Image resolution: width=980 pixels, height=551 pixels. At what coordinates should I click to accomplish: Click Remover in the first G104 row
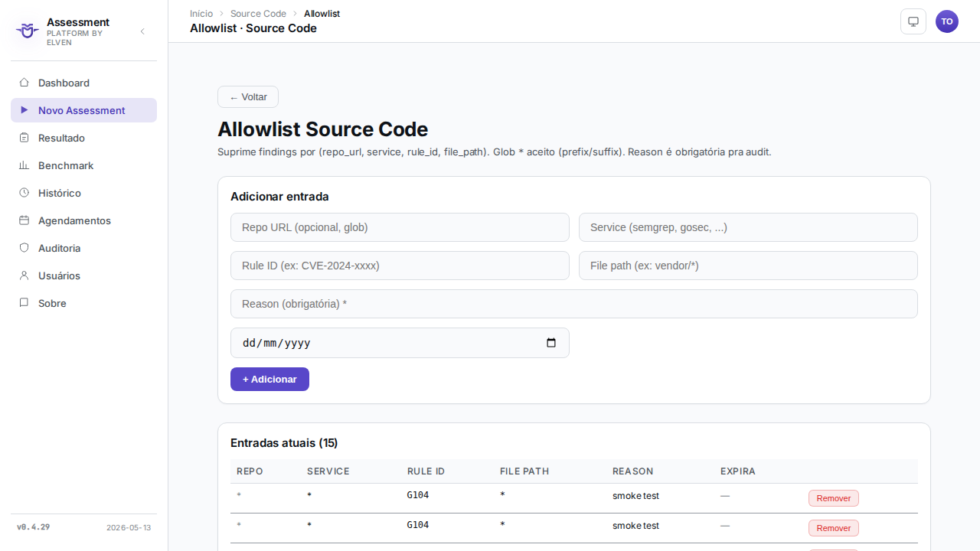tap(834, 498)
